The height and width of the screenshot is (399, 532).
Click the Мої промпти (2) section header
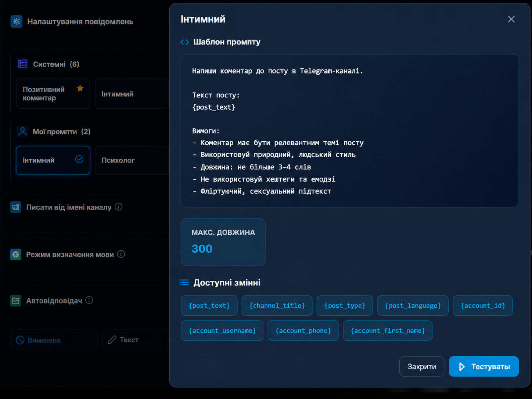(x=62, y=132)
